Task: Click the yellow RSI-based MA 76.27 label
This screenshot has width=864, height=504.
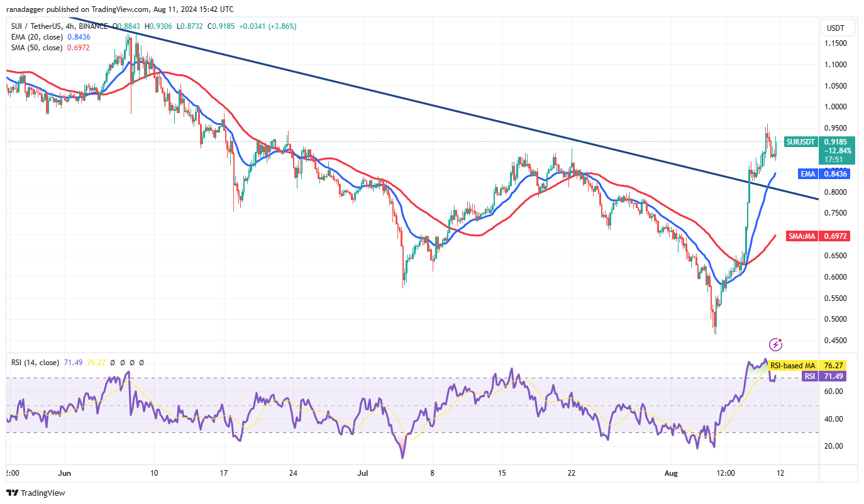Action: [x=811, y=365]
